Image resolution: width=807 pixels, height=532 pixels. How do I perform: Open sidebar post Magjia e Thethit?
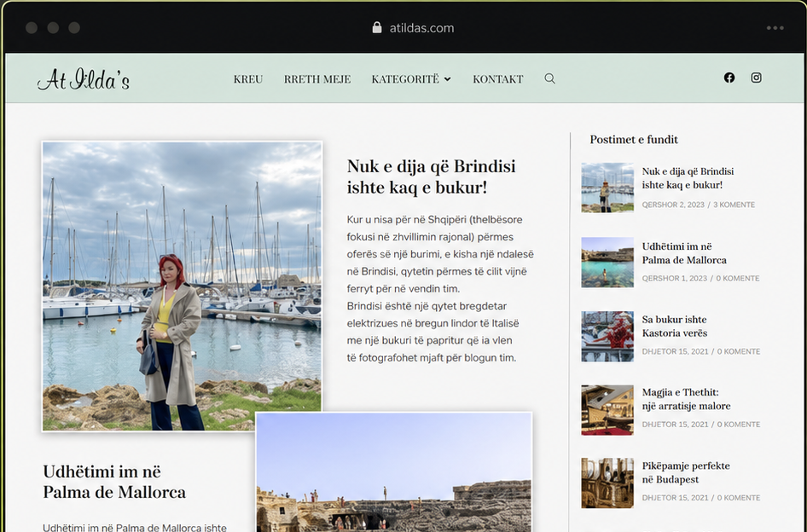click(x=686, y=399)
